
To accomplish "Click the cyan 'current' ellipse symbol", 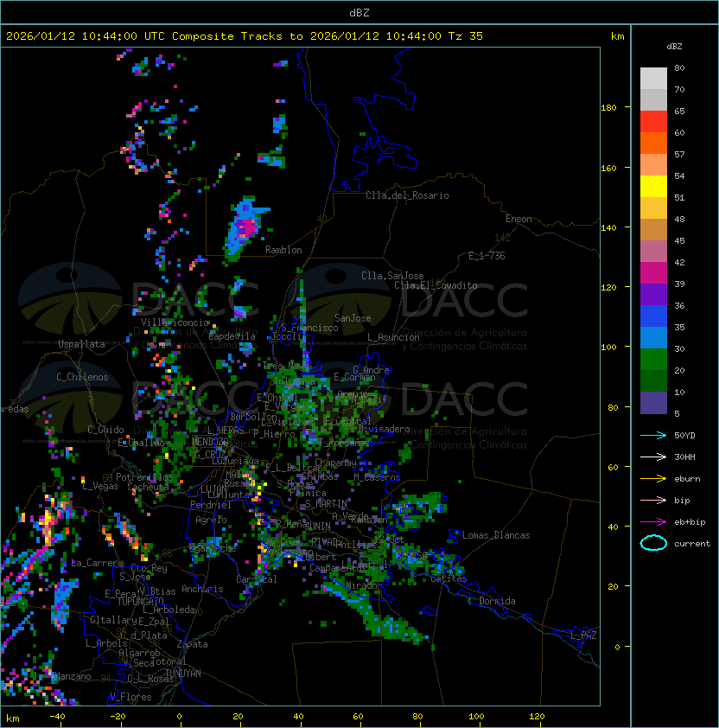I will pyautogui.click(x=653, y=543).
